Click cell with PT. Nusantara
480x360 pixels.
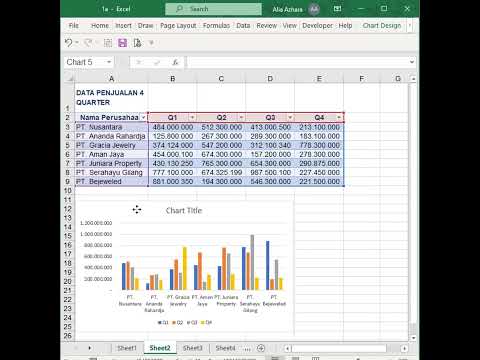point(111,127)
